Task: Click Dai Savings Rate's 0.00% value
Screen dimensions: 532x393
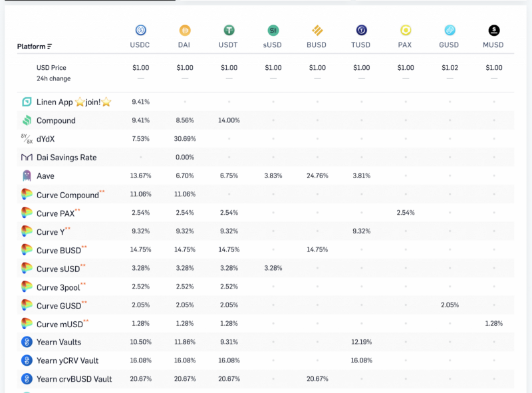Action: [x=185, y=157]
